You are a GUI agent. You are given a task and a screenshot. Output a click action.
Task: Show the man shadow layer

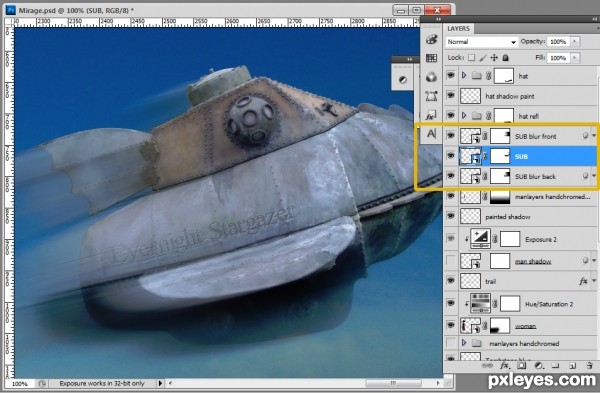pos(451,261)
